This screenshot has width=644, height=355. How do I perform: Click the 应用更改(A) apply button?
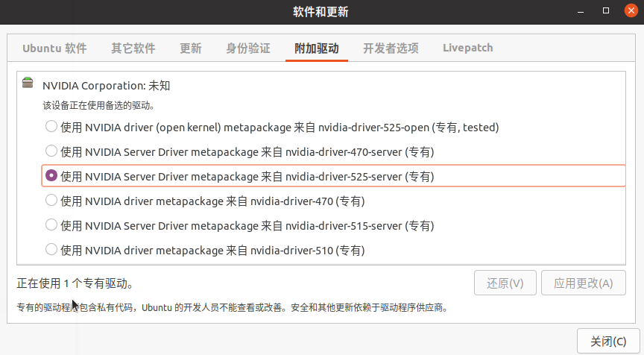coord(584,283)
